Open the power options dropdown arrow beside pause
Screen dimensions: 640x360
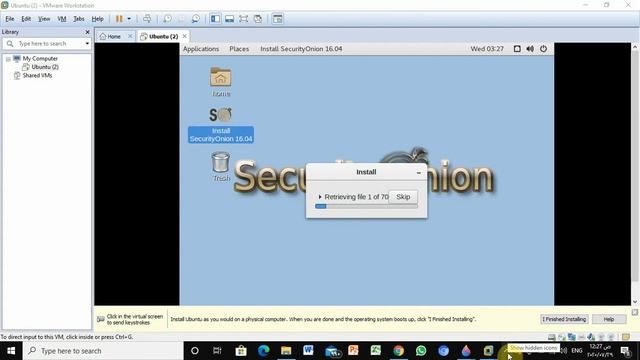point(129,19)
